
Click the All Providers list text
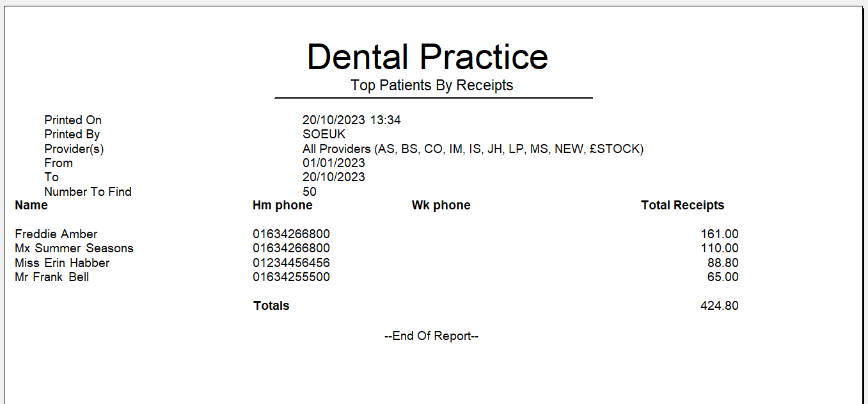[473, 149]
